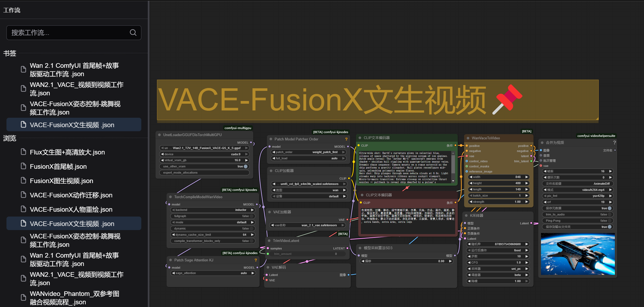Click help question mark on 合并为视频 node

(614, 143)
